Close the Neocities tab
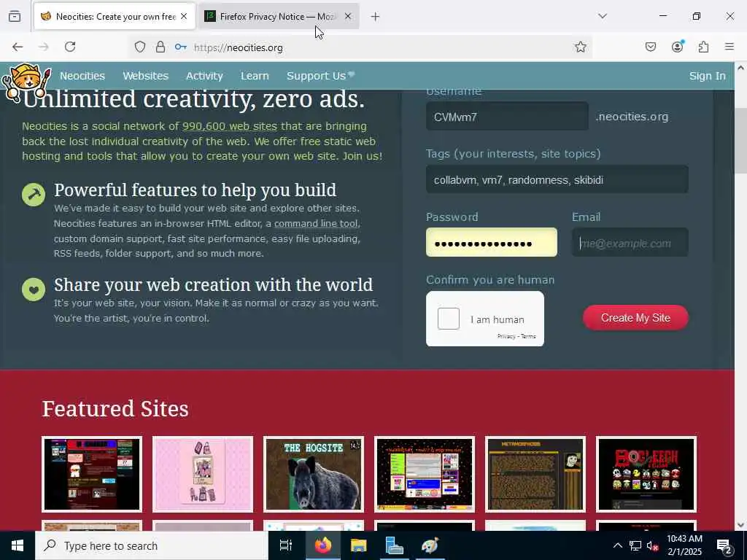The width and height of the screenshot is (747, 560). (184, 16)
